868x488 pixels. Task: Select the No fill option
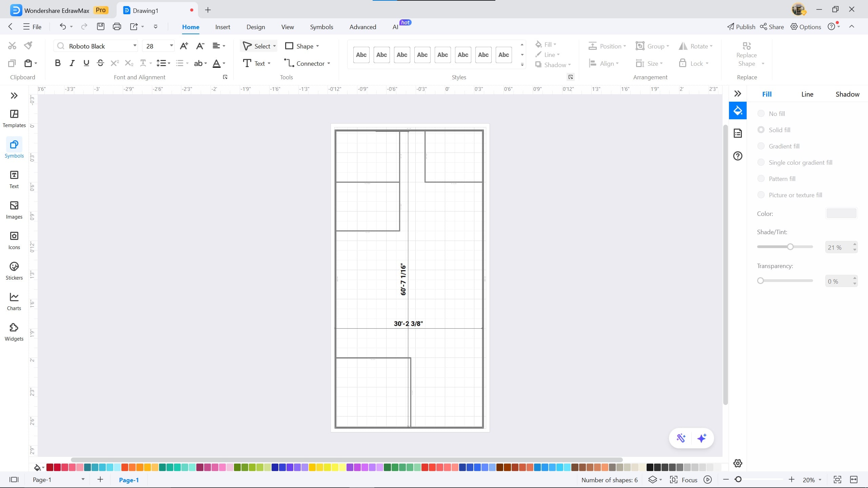761,113
